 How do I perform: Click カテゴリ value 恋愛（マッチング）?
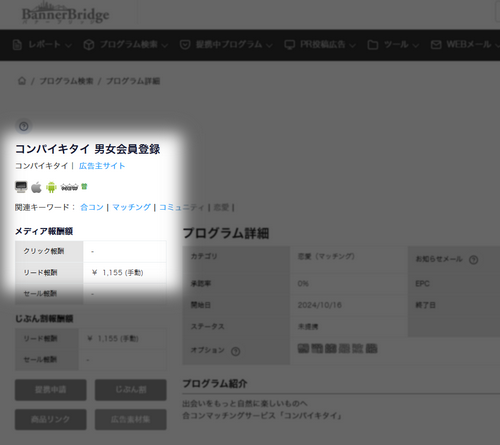coord(326,256)
